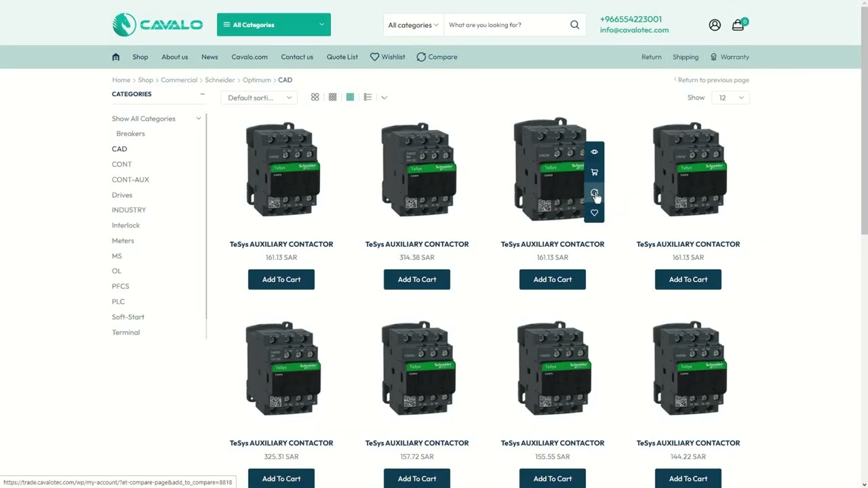Collapse the Categories sidebar section
This screenshot has width=868, height=488.
point(202,94)
